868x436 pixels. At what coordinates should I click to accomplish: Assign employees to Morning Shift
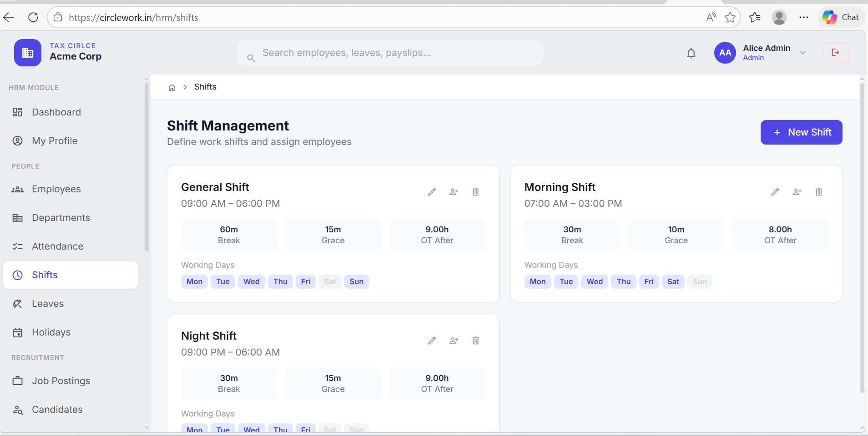(797, 192)
